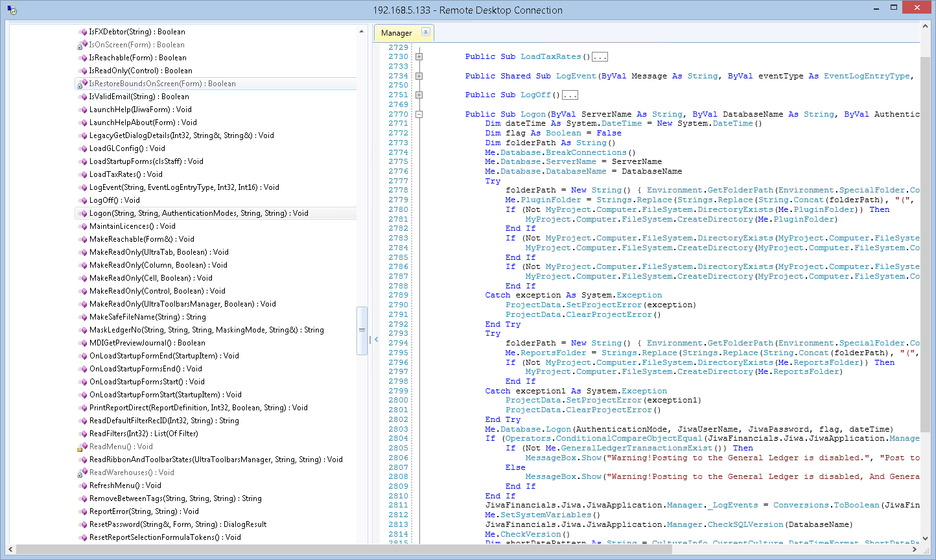Click the scroll-up arrow of the member list
936x560 pixels.
pyautogui.click(x=362, y=31)
